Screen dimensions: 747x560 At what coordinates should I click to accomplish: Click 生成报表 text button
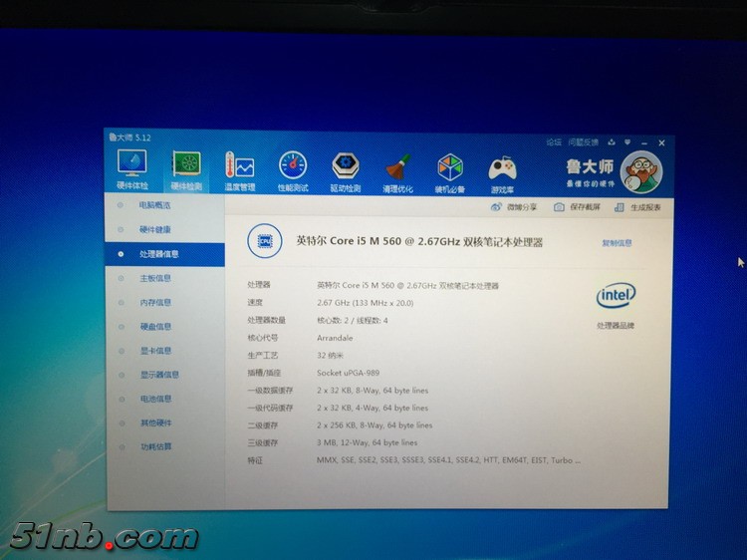point(645,207)
